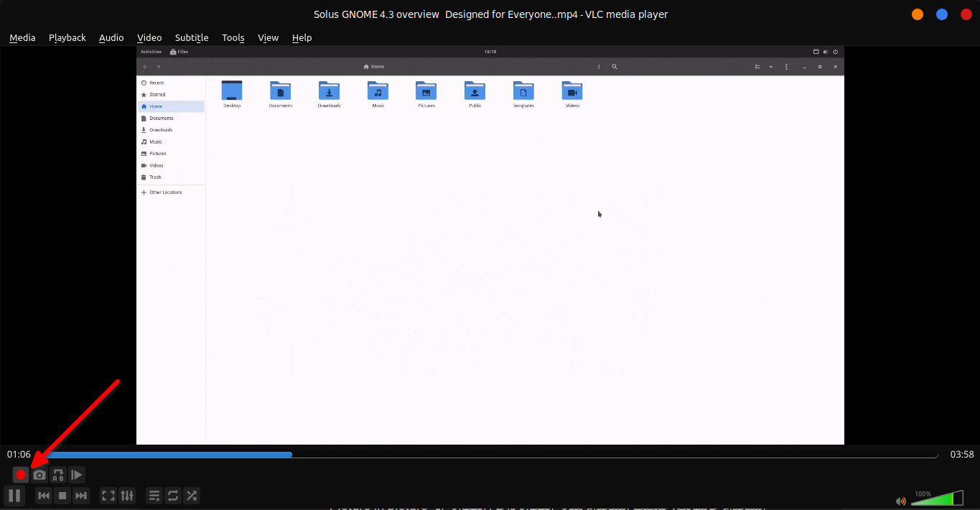The width and height of the screenshot is (980, 510).
Task: Adjust the green volume slider
Action: pyautogui.click(x=937, y=499)
